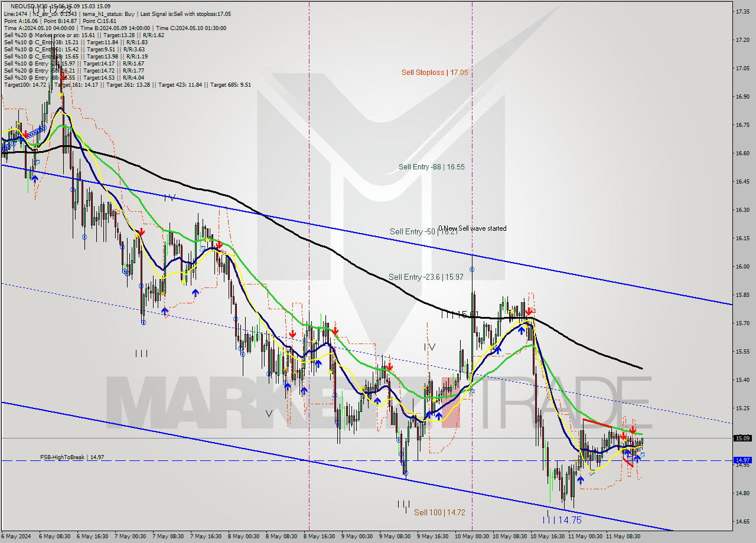Click the blue '| | | 14.75' wave label
756x543 pixels.
[562, 520]
